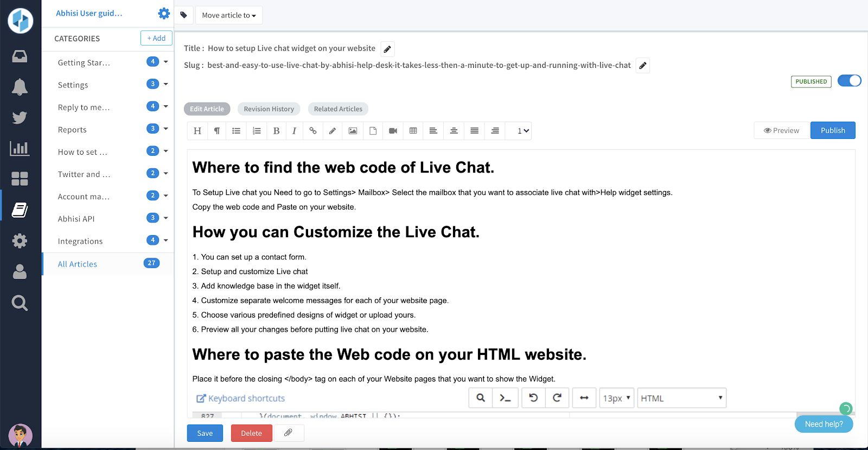Expand the Abhisi API category
Viewport: 868px width, 450px height.
(165, 218)
